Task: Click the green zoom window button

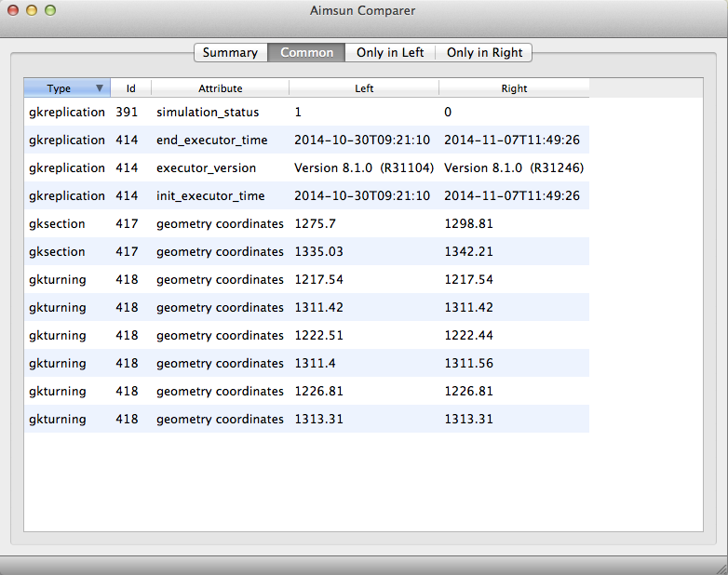Action: (x=50, y=10)
